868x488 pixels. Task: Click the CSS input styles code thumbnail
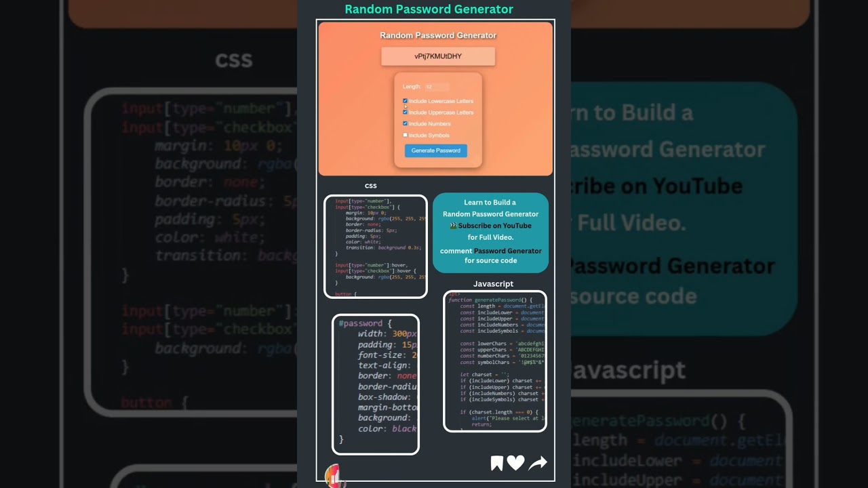click(x=376, y=247)
